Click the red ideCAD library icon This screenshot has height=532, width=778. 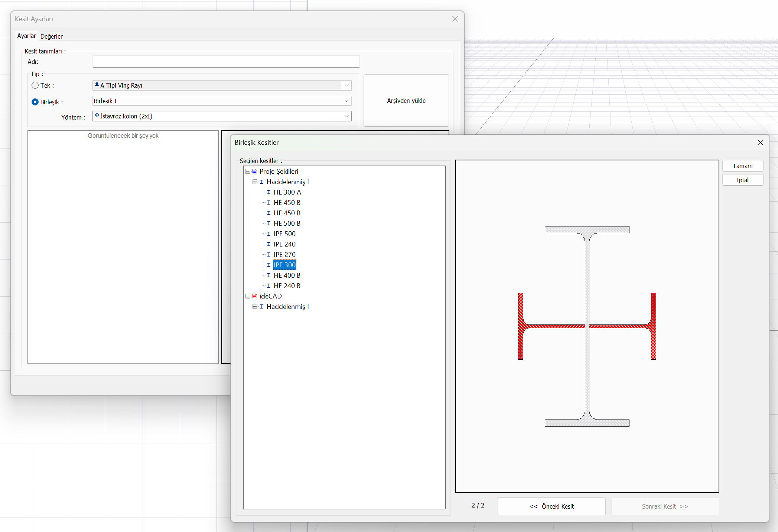pos(255,296)
